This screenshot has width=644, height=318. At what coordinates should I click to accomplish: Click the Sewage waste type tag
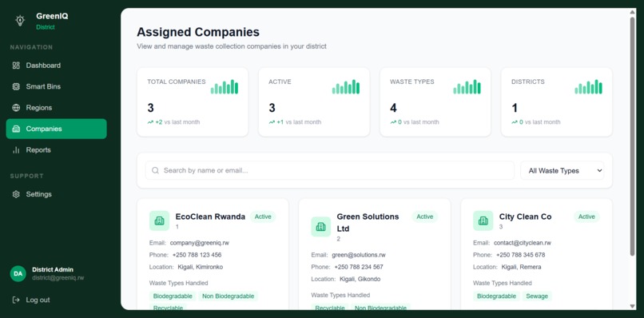537,296
